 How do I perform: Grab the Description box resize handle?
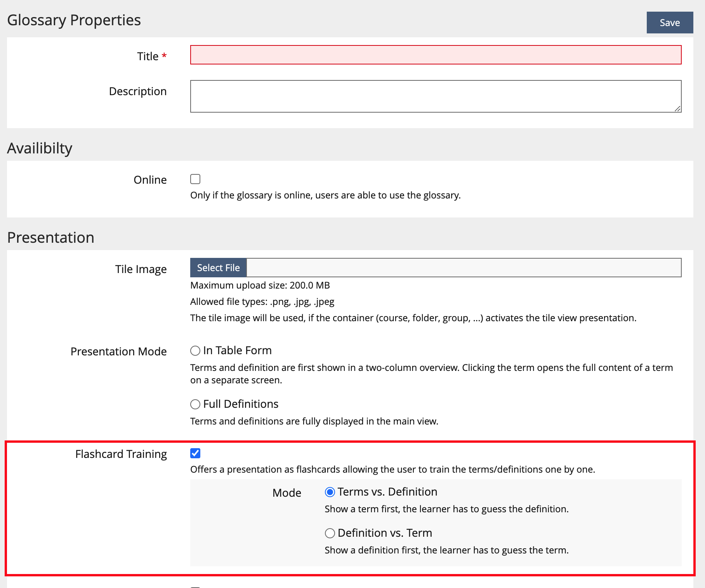click(677, 109)
